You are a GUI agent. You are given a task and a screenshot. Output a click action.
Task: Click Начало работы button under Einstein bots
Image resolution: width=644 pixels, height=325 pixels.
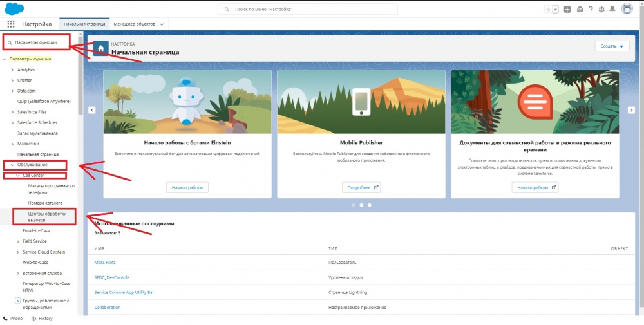(187, 187)
